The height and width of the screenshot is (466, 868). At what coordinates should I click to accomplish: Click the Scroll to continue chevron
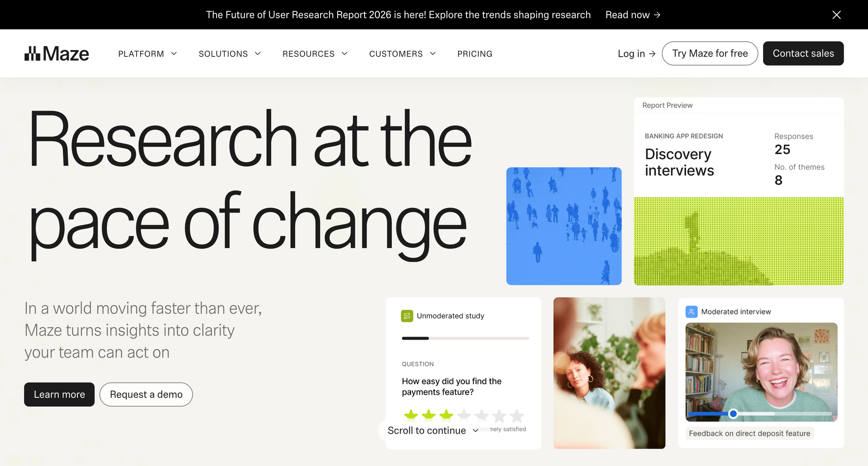click(x=476, y=430)
